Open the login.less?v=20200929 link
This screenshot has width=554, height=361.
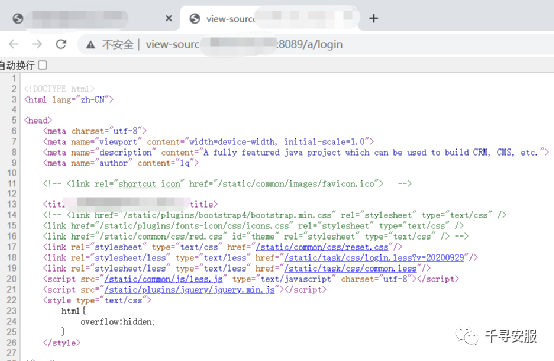[374, 258]
